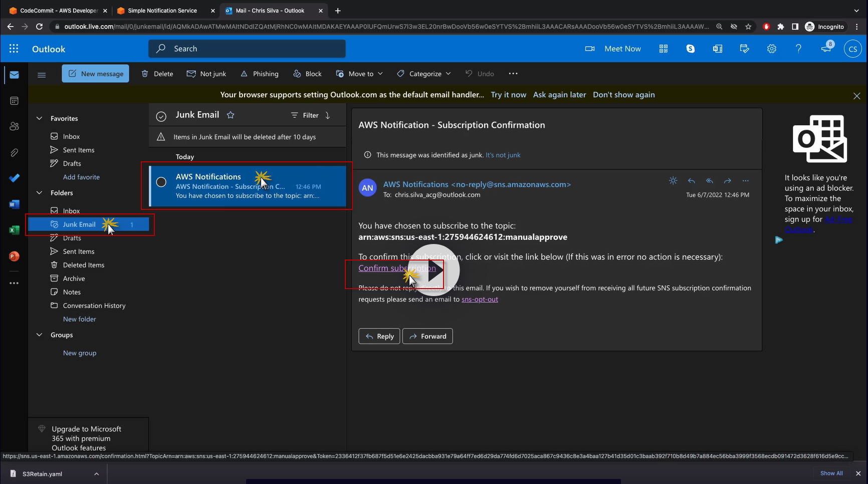This screenshot has width=868, height=484.
Task: Click the sns-opt-out link
Action: (480, 299)
